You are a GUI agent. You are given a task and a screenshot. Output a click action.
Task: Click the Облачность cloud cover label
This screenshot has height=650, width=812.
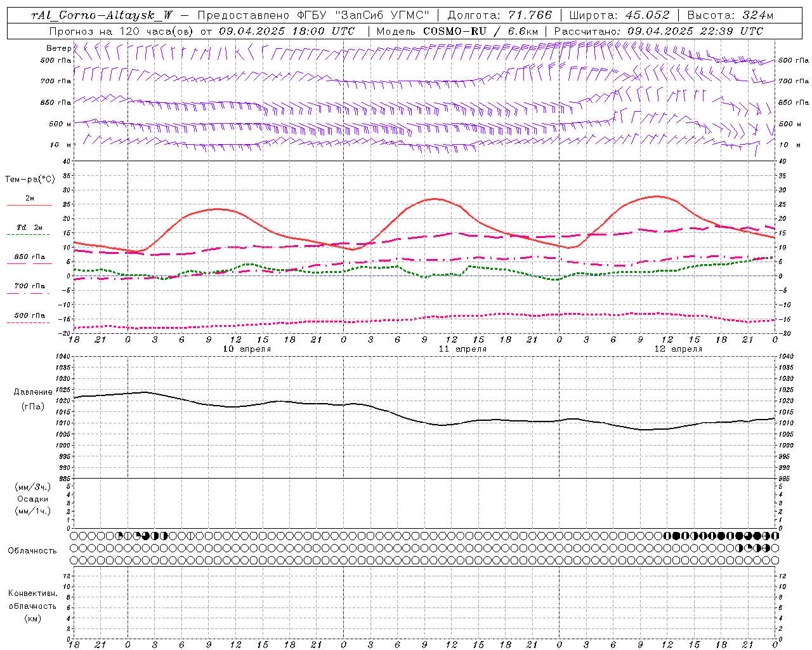[x=32, y=551]
